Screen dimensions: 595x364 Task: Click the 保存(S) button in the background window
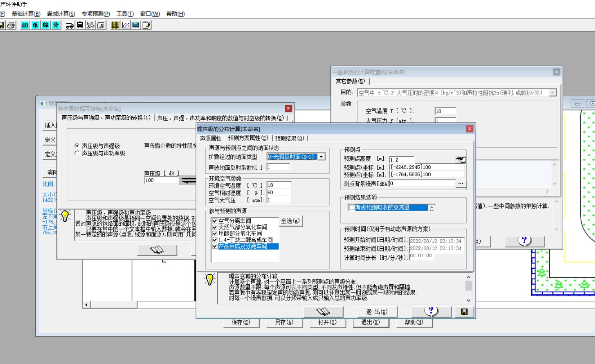coord(241,323)
